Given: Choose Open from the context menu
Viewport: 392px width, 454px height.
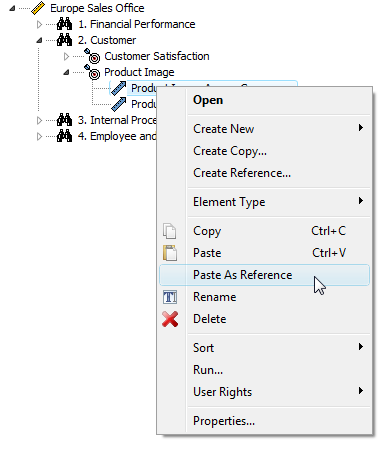Looking at the screenshot, I should pyautogui.click(x=264, y=100).
